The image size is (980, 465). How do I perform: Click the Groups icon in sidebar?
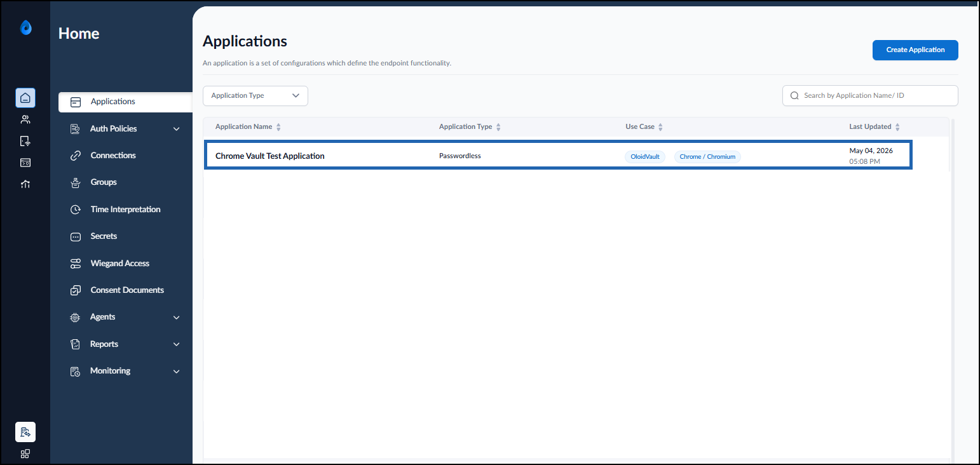point(76,182)
